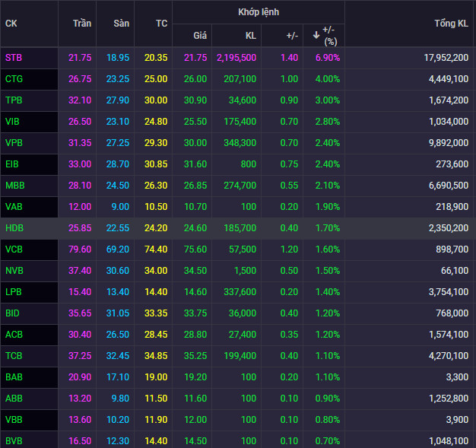Screen dimensions: 476x448
Task: Click VIB reference price 24.80
Action: click(x=156, y=122)
